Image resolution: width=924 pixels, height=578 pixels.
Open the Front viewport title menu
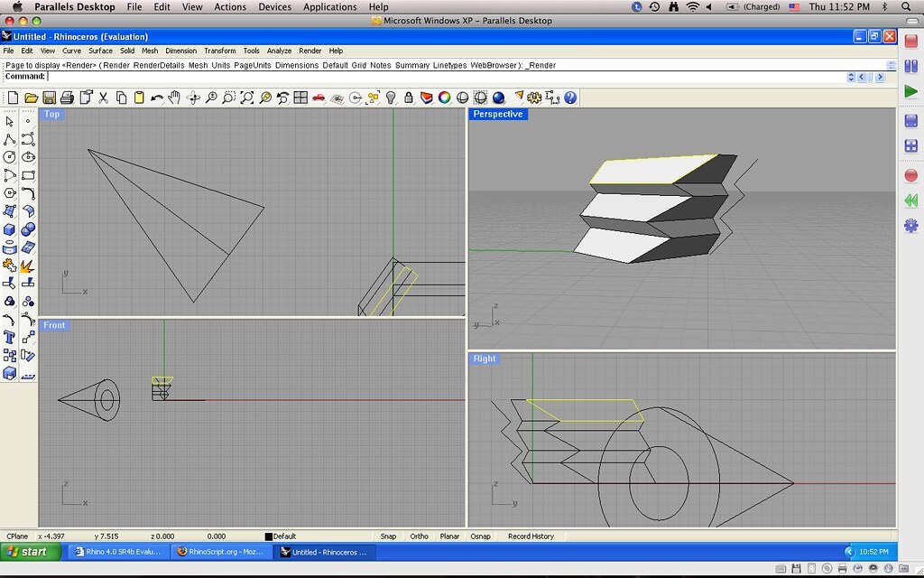pos(54,325)
